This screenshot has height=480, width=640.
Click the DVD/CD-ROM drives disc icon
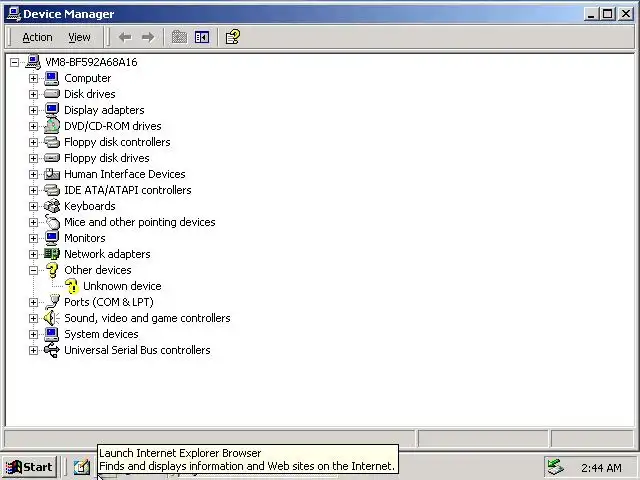[52, 126]
